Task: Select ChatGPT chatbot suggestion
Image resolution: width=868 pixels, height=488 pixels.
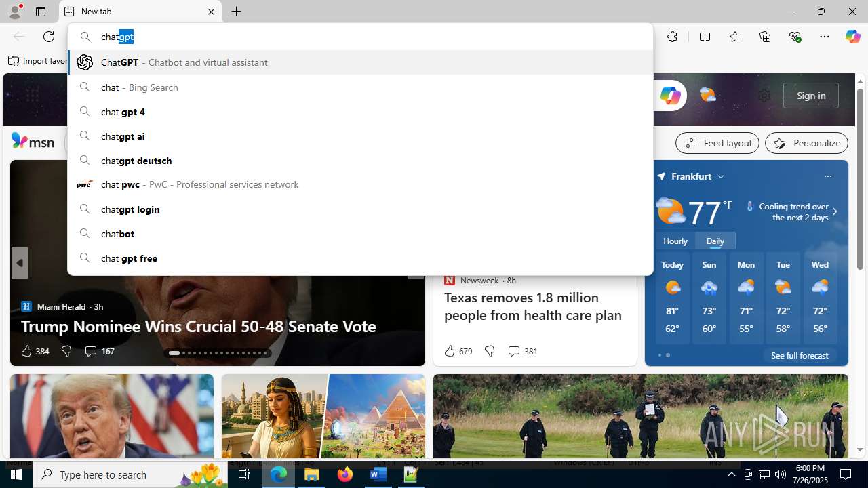Action: (x=360, y=62)
